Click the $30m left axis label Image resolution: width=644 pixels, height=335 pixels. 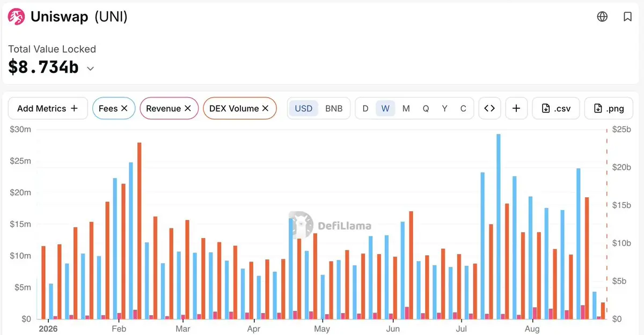tap(20, 129)
